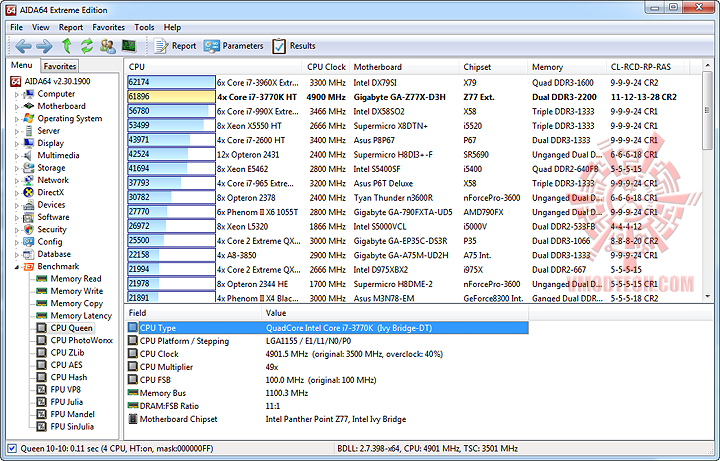Screen dimensions: 720x461
Task: Open the Memory Write benchmark
Action: pos(70,291)
